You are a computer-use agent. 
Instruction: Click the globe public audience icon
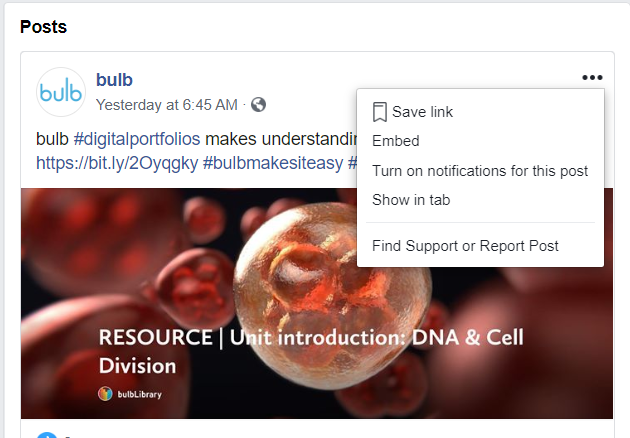(x=258, y=105)
